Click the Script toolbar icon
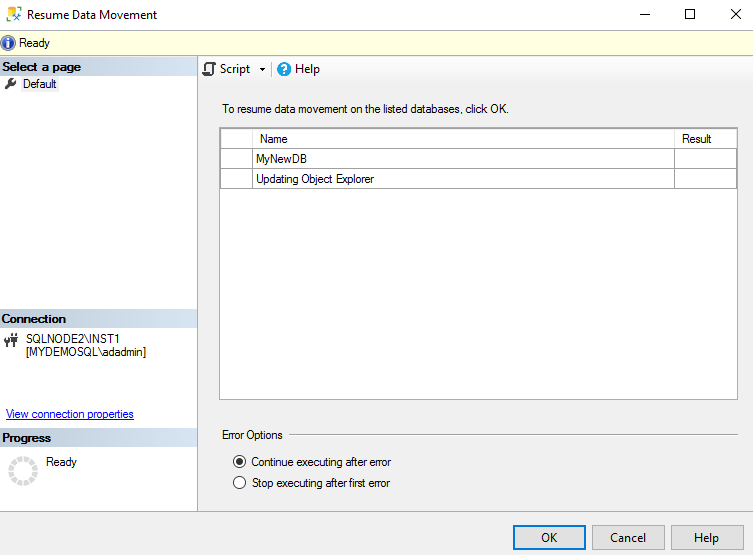Viewport: 753px width, 555px height. (x=209, y=69)
